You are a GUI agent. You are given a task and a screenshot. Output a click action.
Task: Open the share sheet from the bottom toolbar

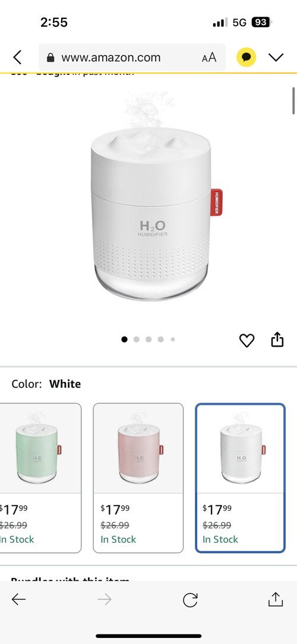(276, 599)
